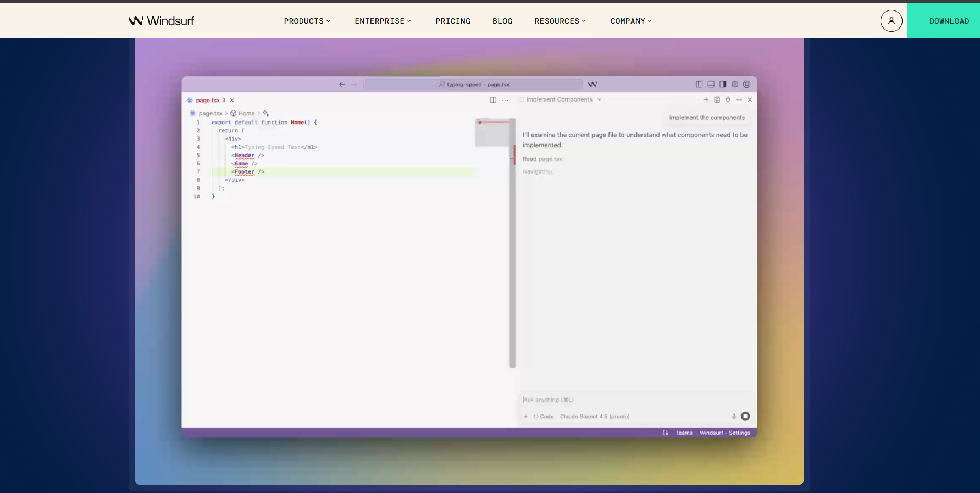Click the Footer component on line 7

tap(245, 172)
